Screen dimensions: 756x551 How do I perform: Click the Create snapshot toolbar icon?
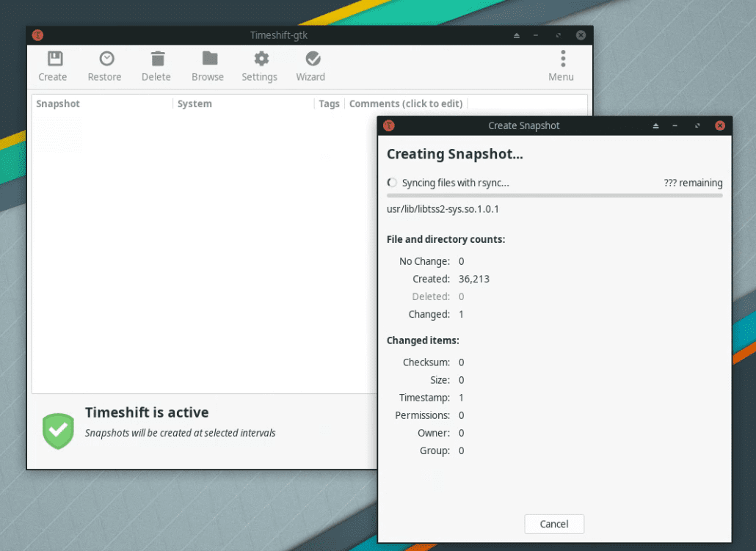coord(55,59)
